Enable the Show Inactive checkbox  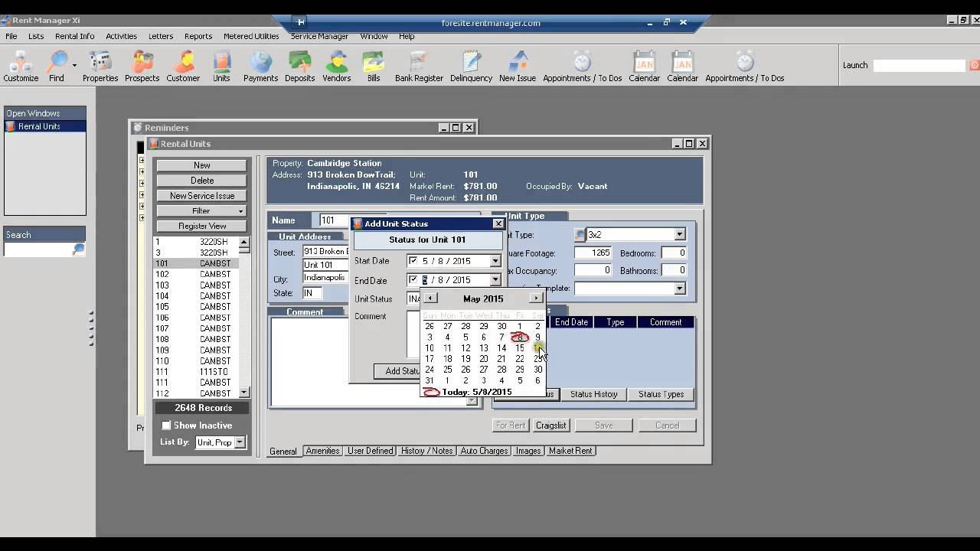166,425
